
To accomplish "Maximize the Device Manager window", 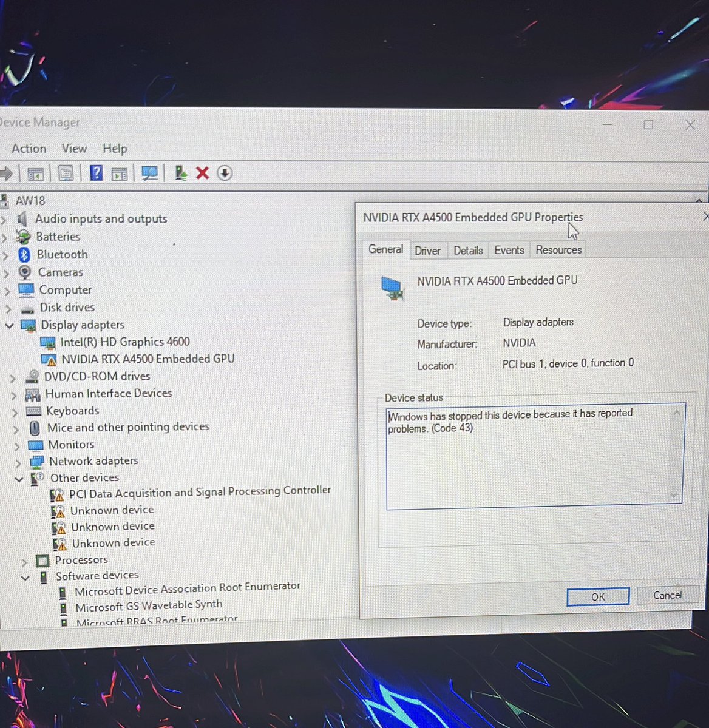I will click(648, 125).
